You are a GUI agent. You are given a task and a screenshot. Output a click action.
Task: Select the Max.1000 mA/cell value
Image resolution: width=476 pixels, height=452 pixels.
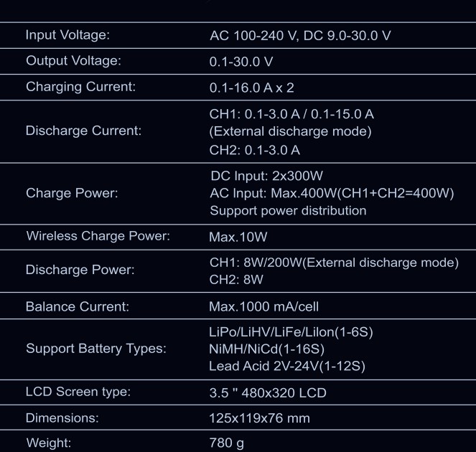click(263, 307)
